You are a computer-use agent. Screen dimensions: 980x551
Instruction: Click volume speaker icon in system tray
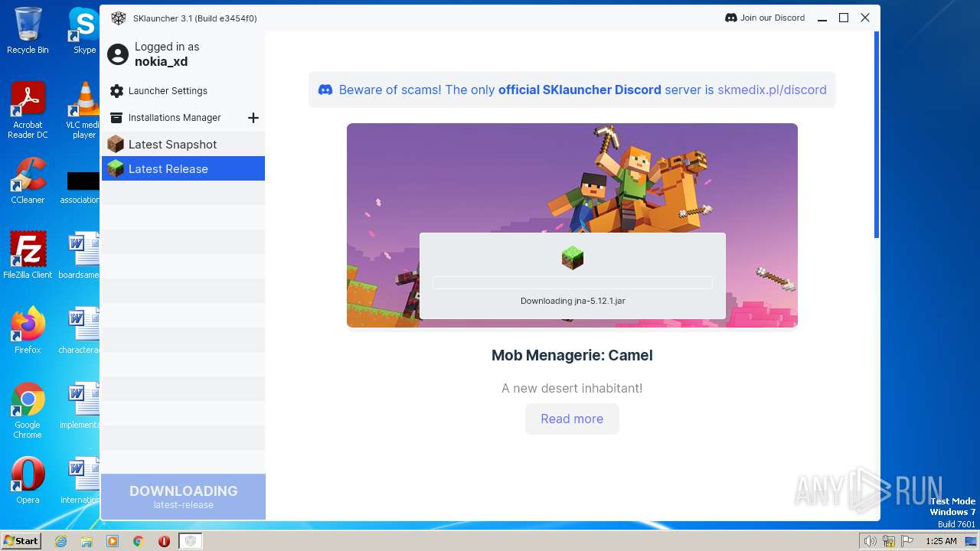tap(870, 541)
